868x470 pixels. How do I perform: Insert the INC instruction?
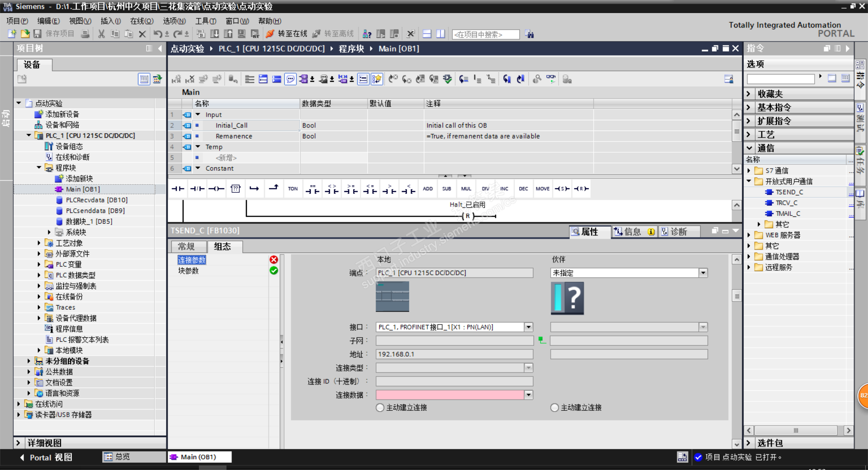coord(504,189)
